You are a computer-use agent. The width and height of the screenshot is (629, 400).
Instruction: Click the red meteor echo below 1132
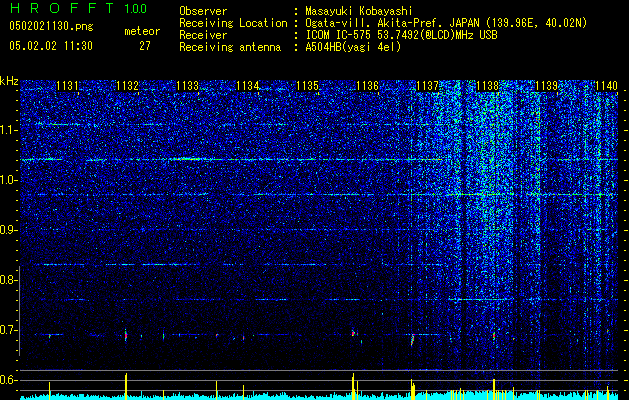coord(126,335)
